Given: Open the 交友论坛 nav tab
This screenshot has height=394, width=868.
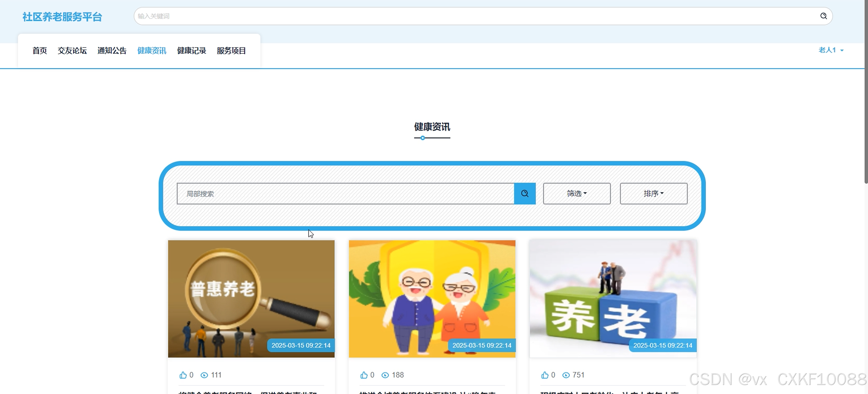Looking at the screenshot, I should coord(72,51).
